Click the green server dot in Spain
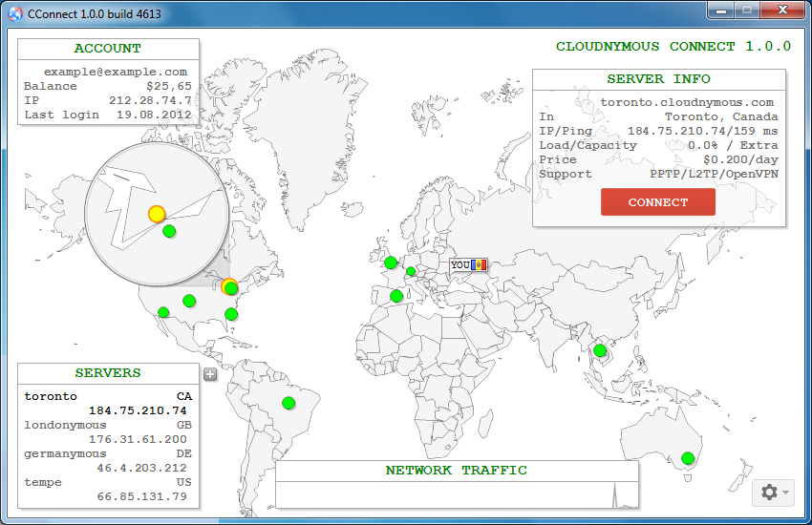This screenshot has height=525, width=812. (x=396, y=296)
